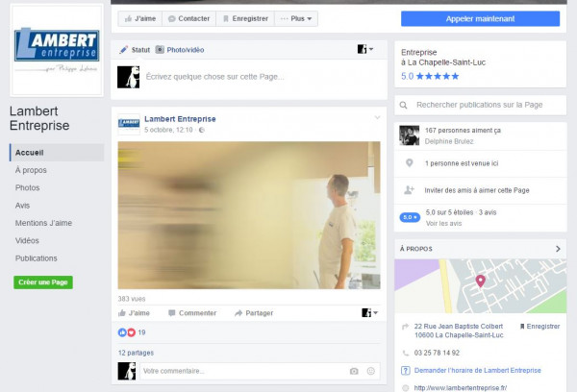Open the post reaction identity selector dropdown
Screen dimensions: 577x392
tap(369, 313)
